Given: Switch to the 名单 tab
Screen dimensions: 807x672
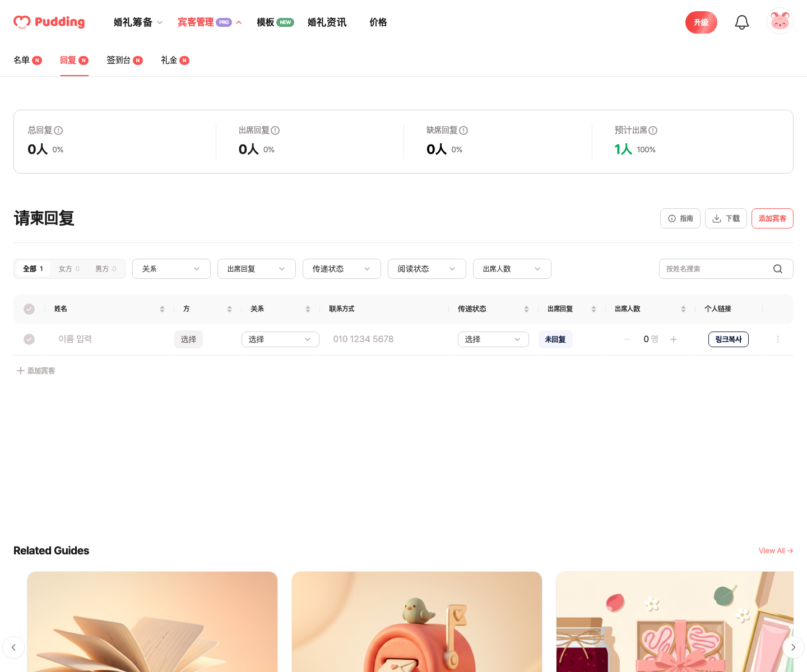Looking at the screenshot, I should [27, 60].
